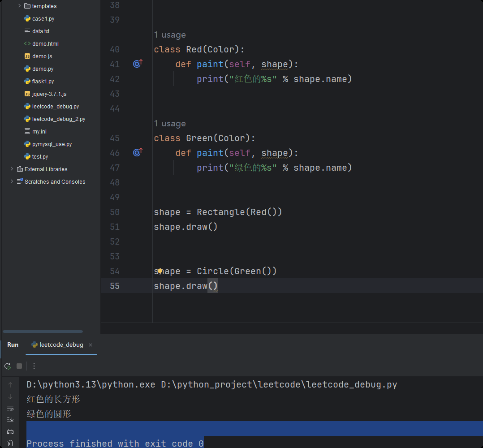Click 'shape = Circle(Green())' code line
483x448 pixels.
tap(215, 271)
